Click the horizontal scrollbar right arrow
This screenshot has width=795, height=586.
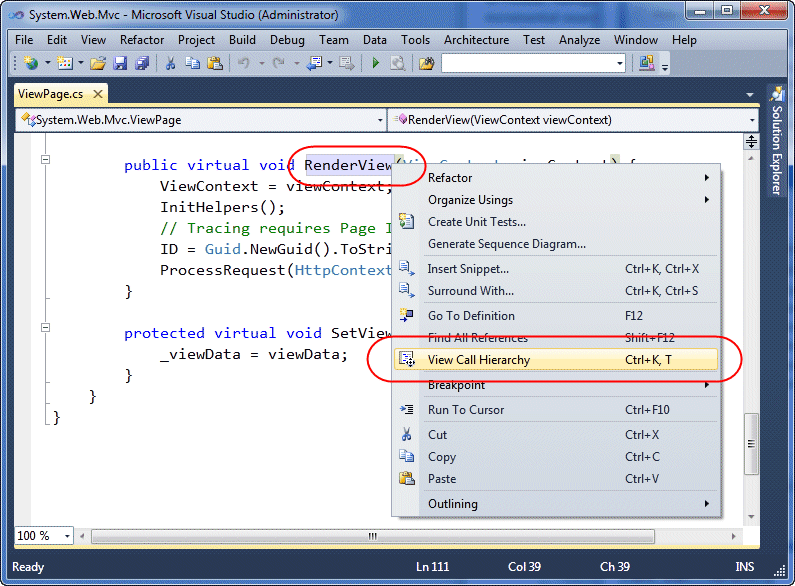pos(734,536)
